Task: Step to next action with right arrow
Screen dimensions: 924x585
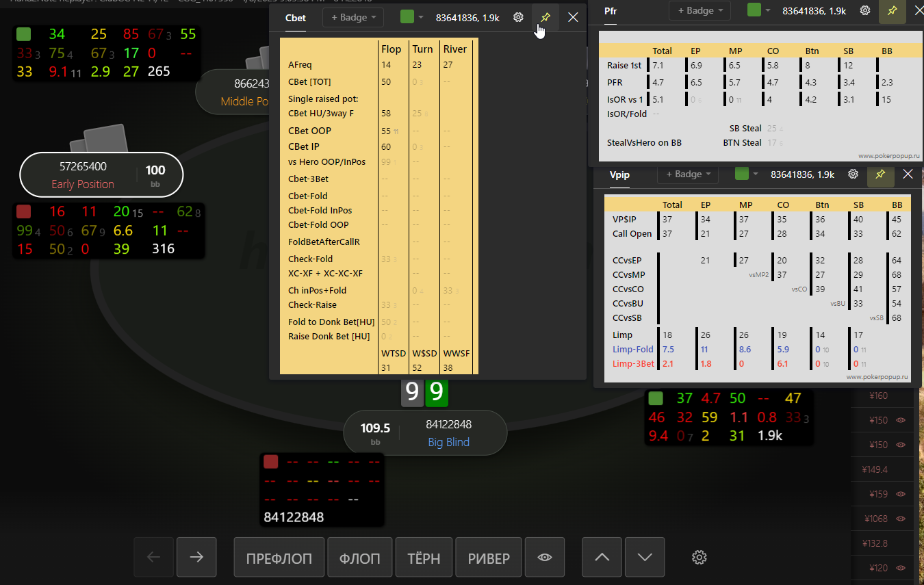Action: 196,558
